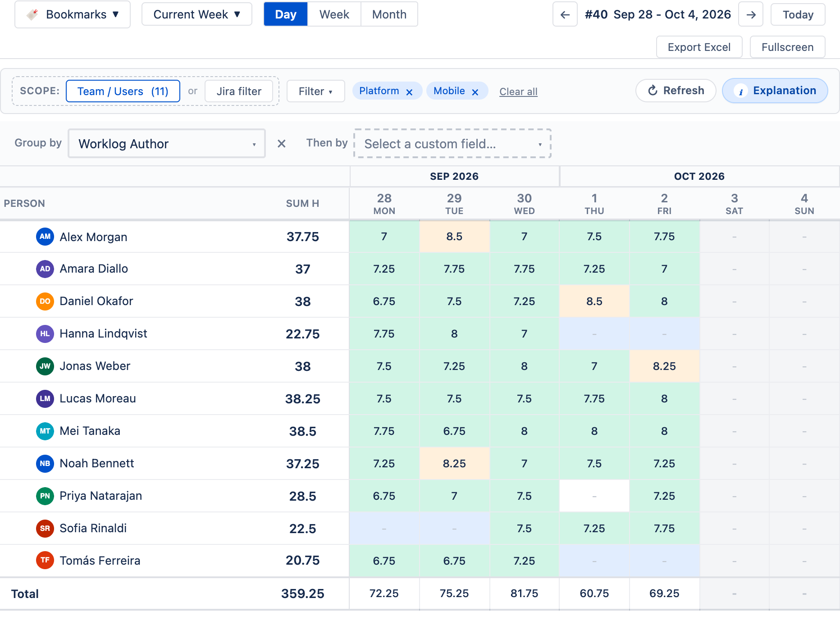The image size is (840, 621).
Task: Click Amara Diallo's AD avatar
Action: [x=45, y=269]
